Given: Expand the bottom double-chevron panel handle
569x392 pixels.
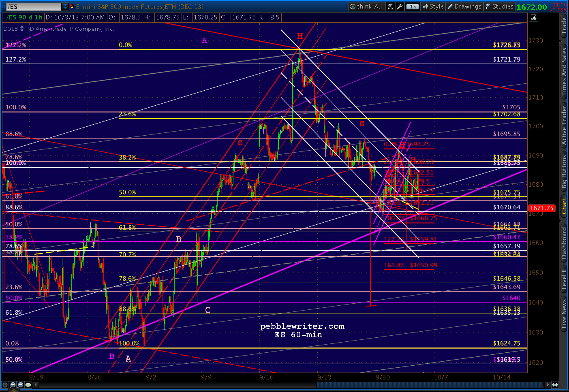Looking at the screenshot, I should point(14,390).
